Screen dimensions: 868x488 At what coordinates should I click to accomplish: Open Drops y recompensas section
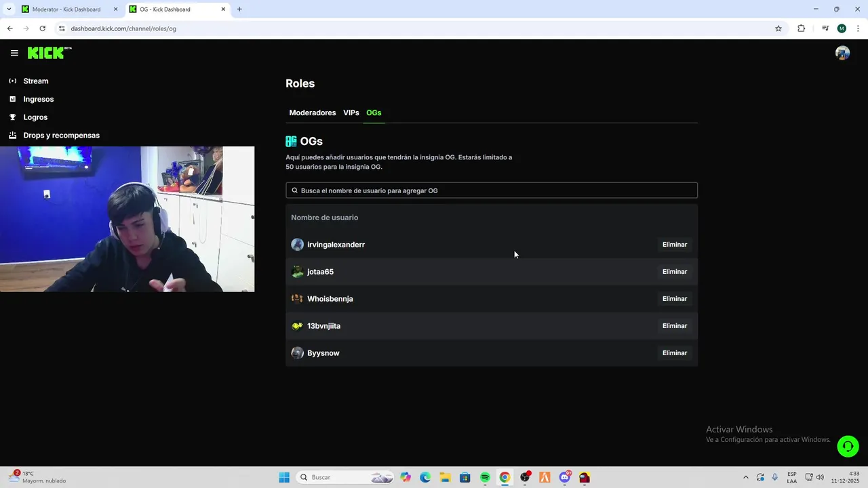tap(61, 135)
